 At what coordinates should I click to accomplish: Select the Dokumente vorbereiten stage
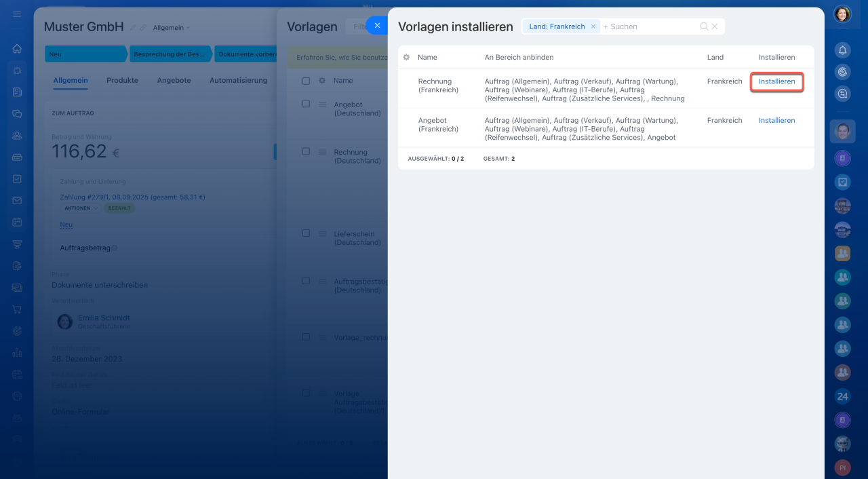pyautogui.click(x=247, y=54)
